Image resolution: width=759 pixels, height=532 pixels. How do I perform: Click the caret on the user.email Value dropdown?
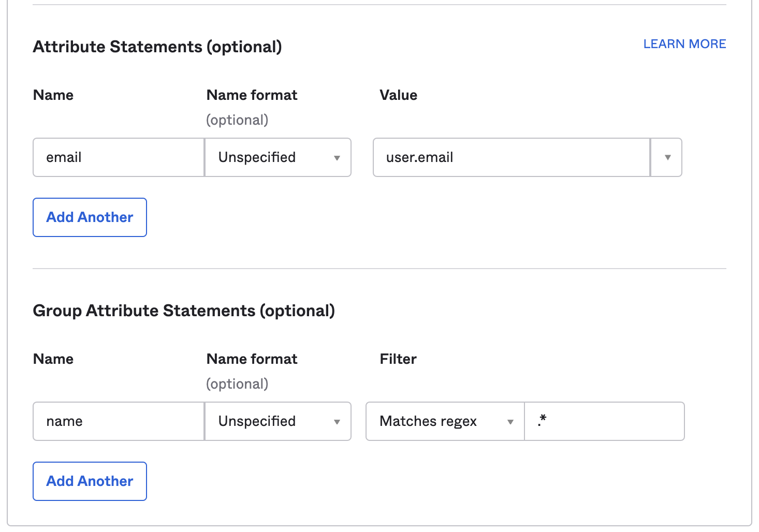tap(667, 157)
